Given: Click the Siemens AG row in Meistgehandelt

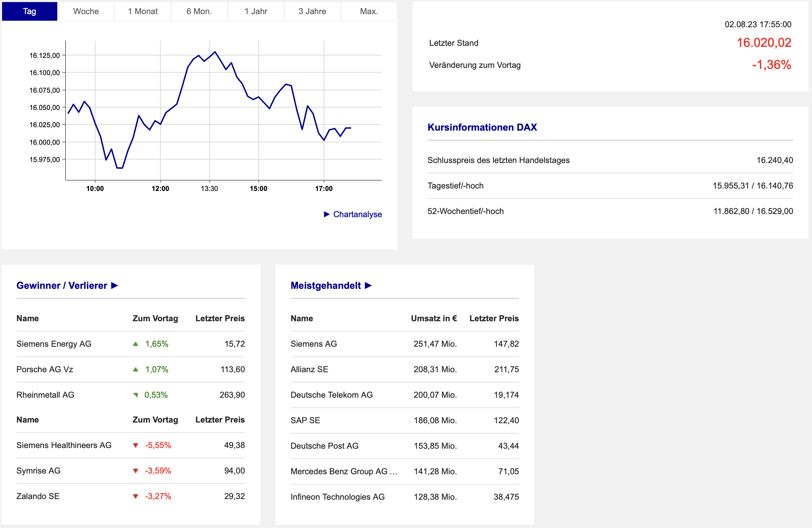Looking at the screenshot, I should 314,344.
